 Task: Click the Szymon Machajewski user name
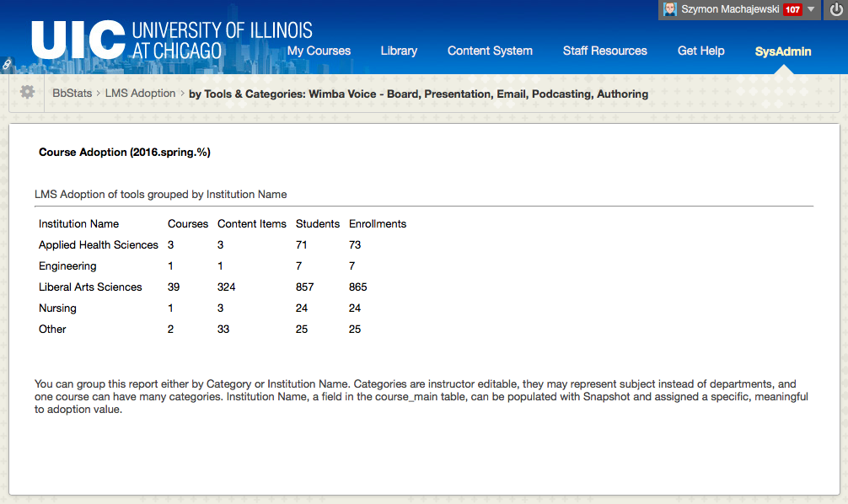tap(730, 9)
